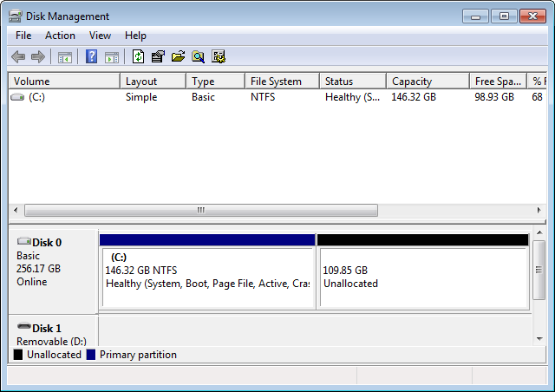Select the (C:) volume row

pos(277,96)
